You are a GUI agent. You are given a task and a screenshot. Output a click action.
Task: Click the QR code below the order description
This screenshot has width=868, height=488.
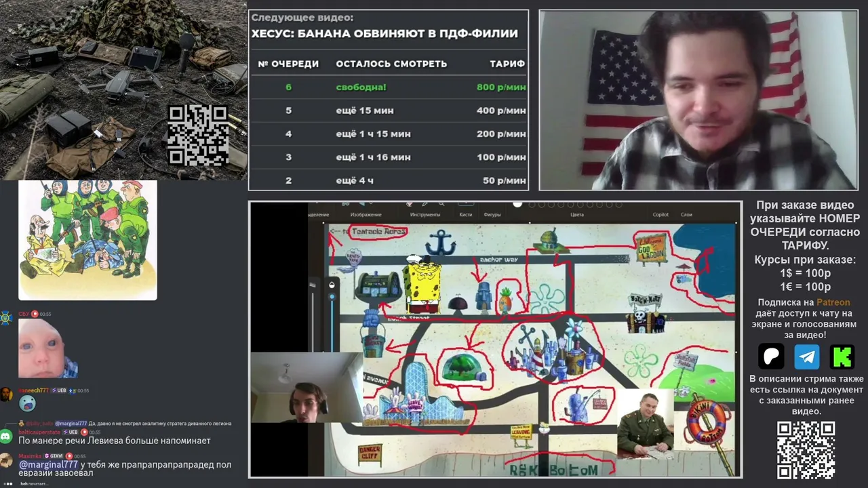pos(806,450)
